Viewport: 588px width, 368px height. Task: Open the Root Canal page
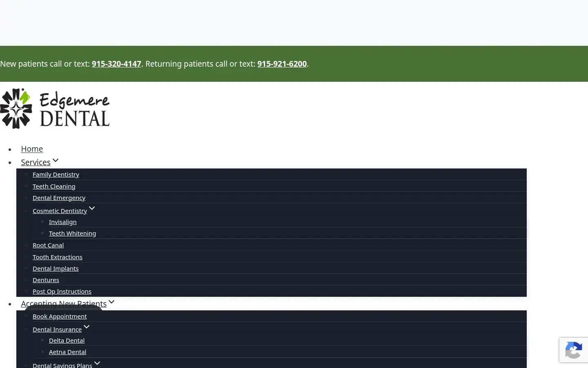point(48,245)
